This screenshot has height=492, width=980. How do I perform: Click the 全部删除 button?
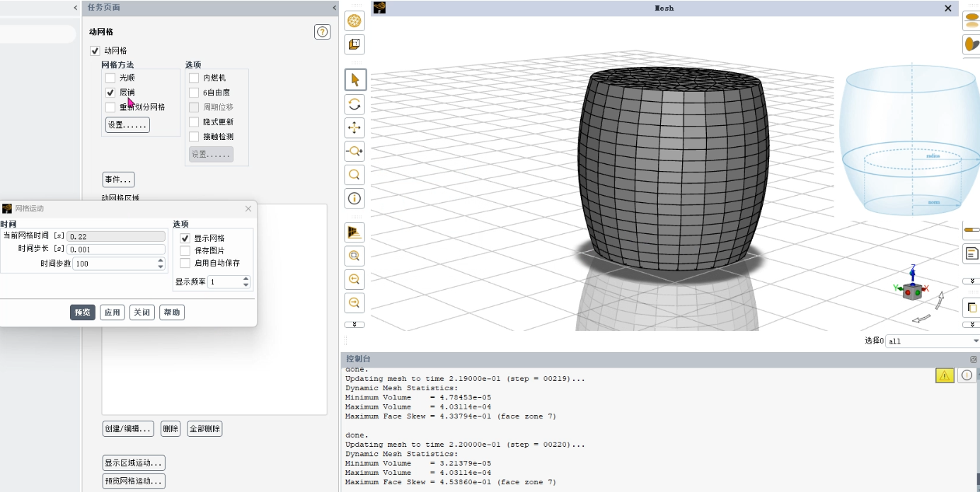point(204,428)
